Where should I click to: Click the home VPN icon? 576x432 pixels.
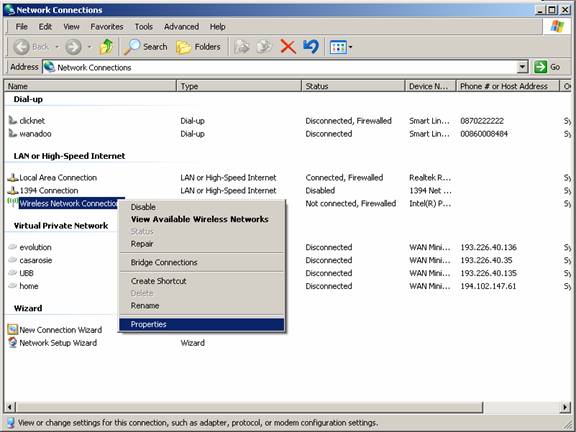pos(12,285)
